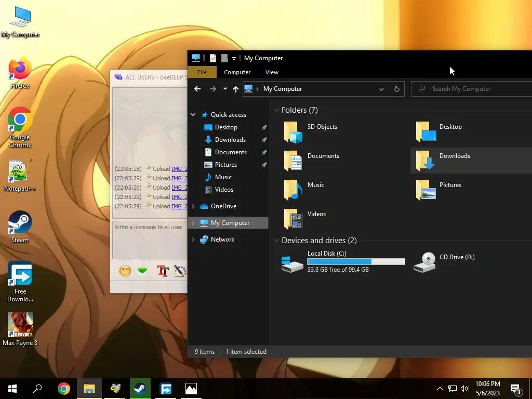Open Free Download Manager taskbar icon
The height and width of the screenshot is (399, 532).
pos(166,389)
